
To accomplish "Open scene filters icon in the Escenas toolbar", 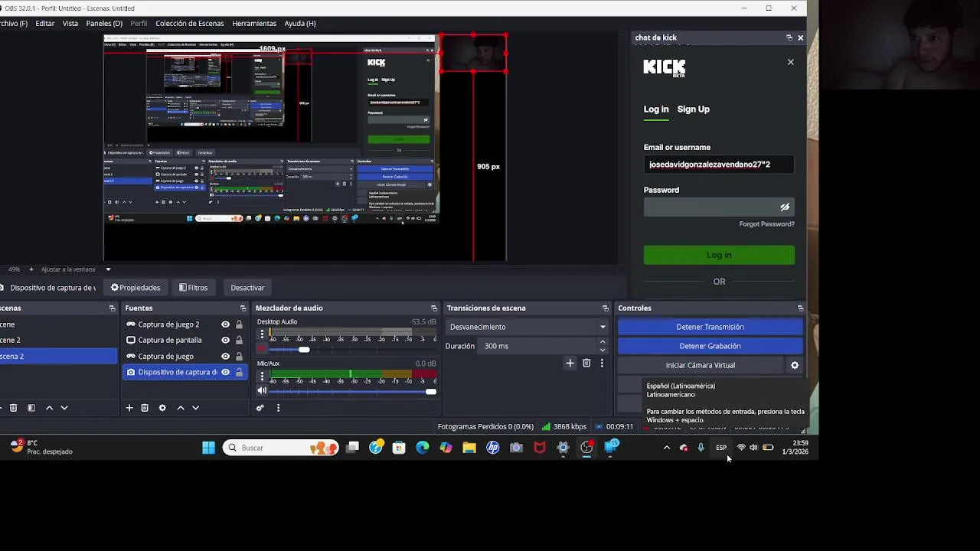I will (31, 408).
